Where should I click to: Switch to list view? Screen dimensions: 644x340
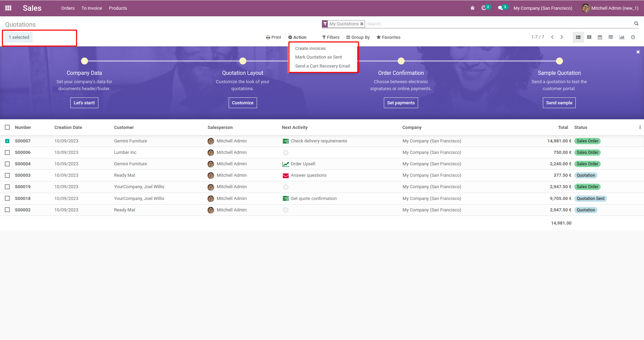click(x=578, y=37)
